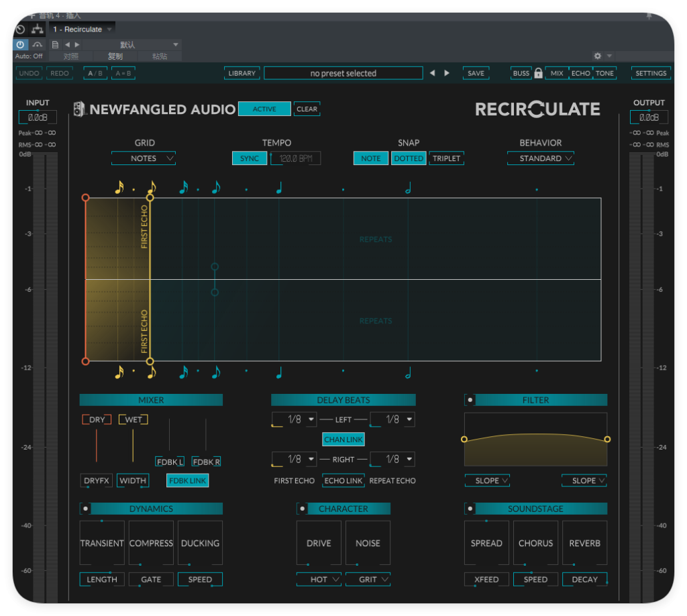The height and width of the screenshot is (616, 687).
Task: Click the 120.0 BPM tempo field
Action: point(296,158)
